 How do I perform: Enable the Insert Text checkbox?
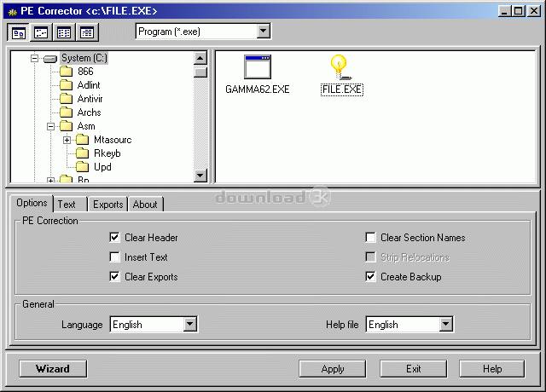coord(114,257)
